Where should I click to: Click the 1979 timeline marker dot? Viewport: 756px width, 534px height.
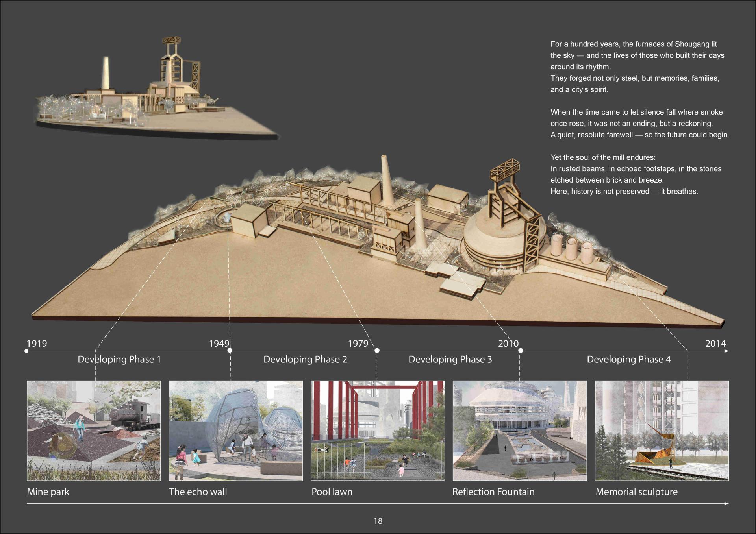377,350
